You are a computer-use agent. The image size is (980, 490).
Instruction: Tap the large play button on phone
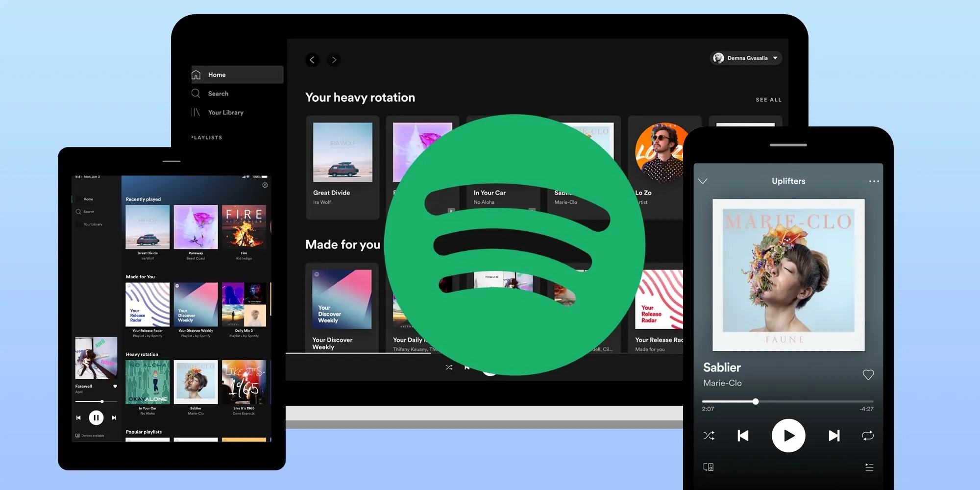(788, 436)
